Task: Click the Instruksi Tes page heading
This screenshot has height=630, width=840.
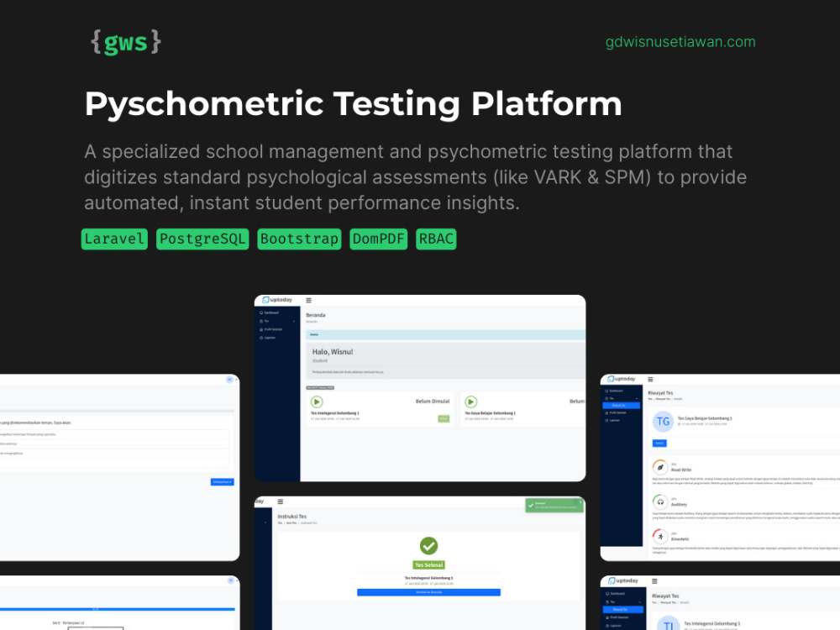Action: pyautogui.click(x=292, y=517)
